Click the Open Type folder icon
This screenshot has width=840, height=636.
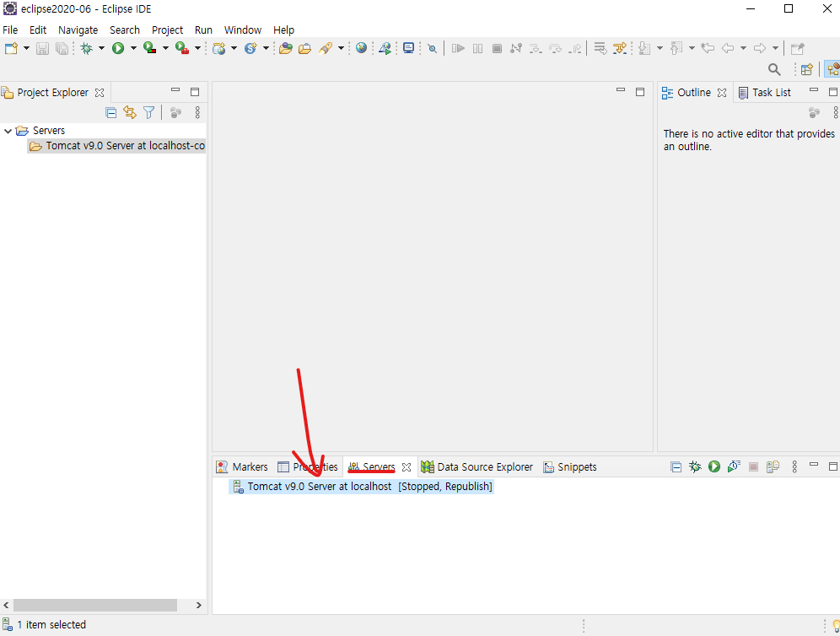click(x=286, y=48)
